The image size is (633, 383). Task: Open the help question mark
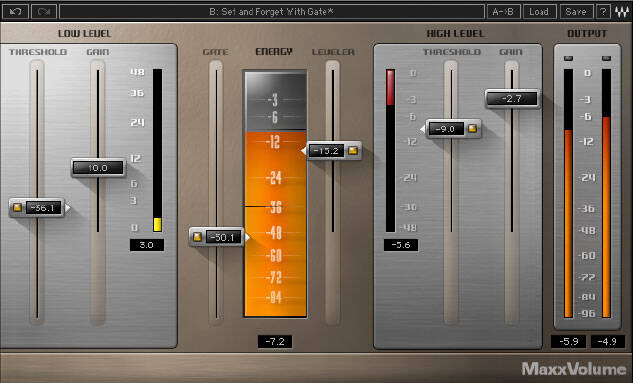click(603, 12)
